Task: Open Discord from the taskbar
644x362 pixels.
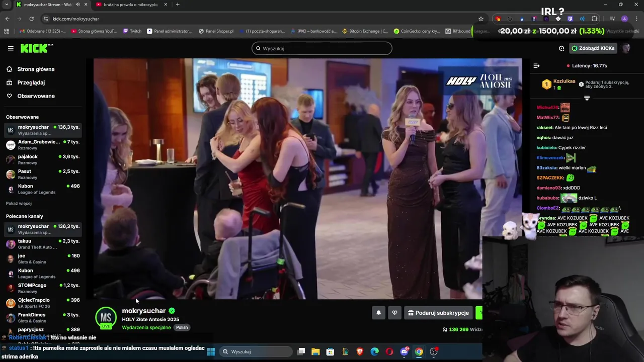Action: tap(404, 351)
